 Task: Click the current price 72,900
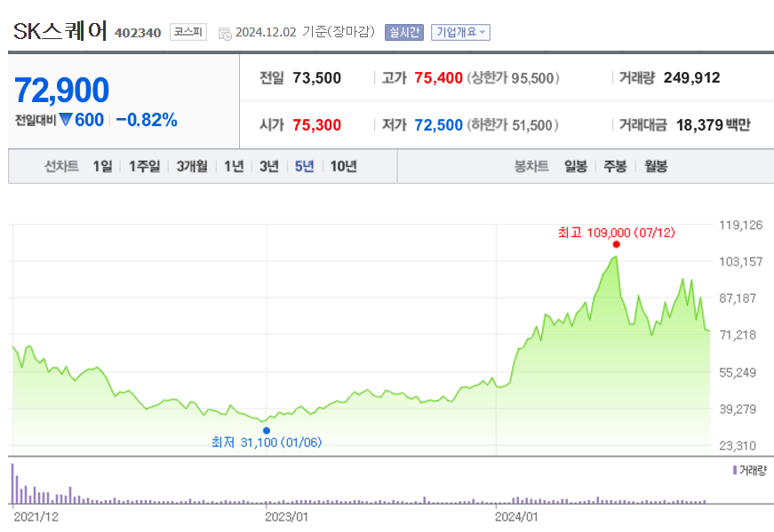click(x=61, y=91)
